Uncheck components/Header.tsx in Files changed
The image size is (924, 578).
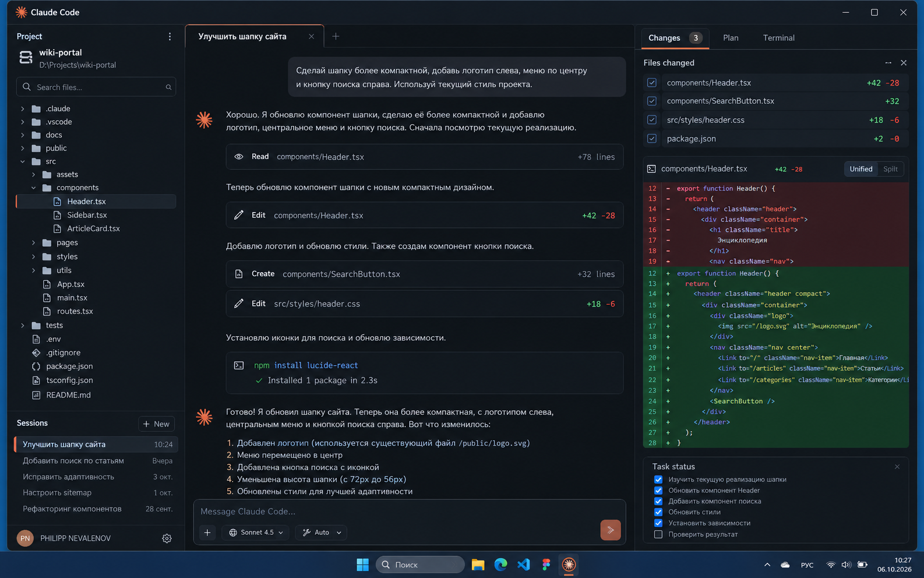point(652,83)
